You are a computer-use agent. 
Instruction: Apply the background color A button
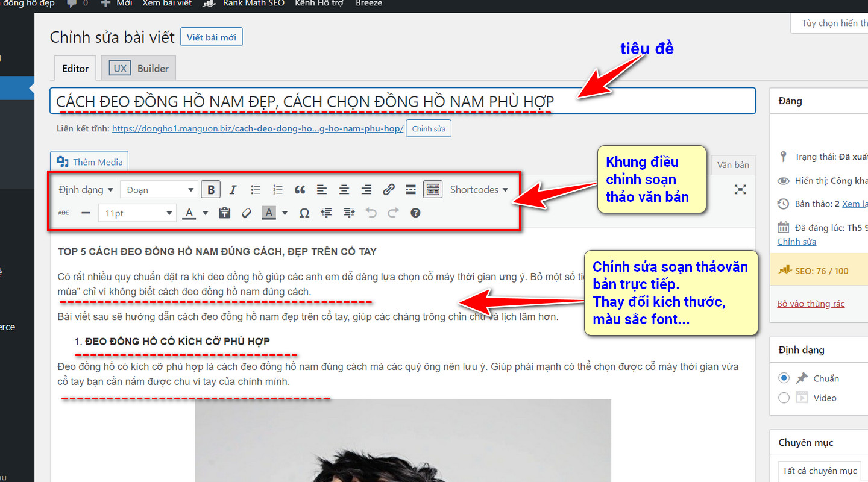pyautogui.click(x=269, y=213)
